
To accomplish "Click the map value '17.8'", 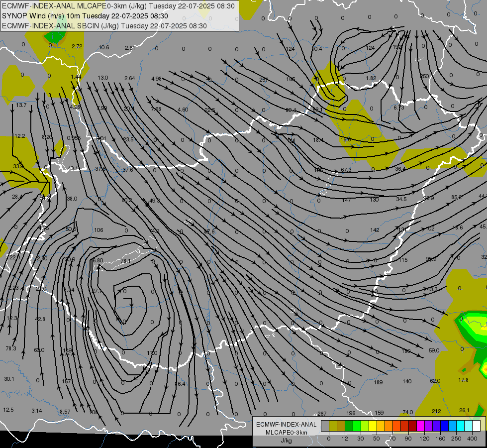I will [464, 380].
